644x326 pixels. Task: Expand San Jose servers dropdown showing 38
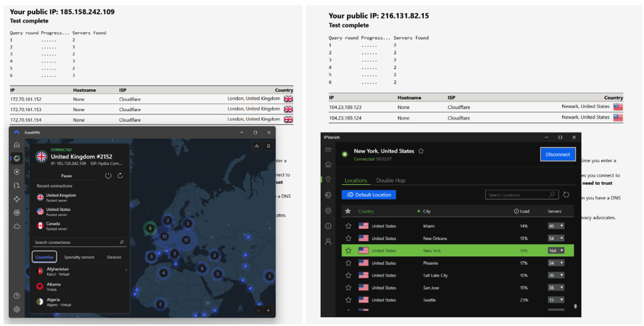pyautogui.click(x=556, y=288)
